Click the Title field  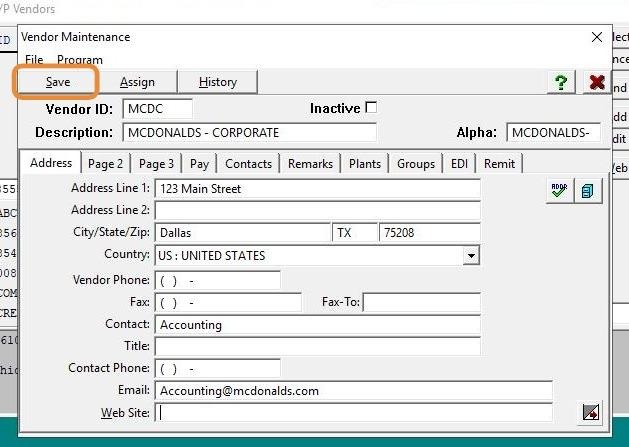318,346
